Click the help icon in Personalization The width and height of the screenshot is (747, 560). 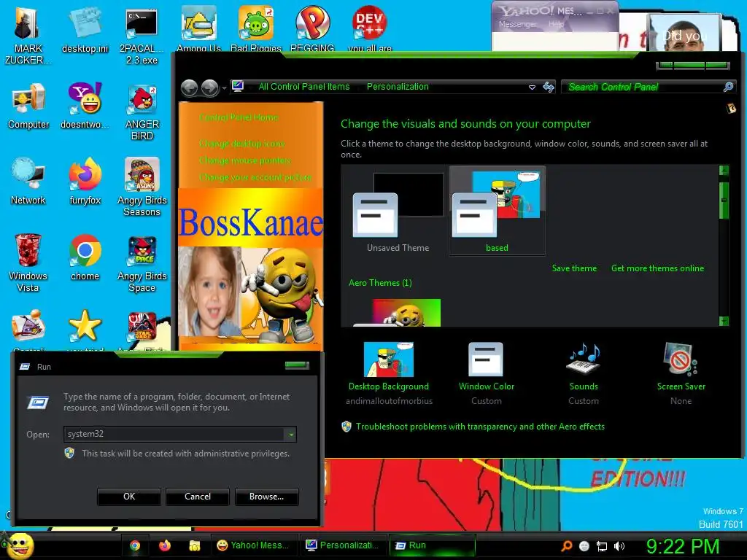(731, 108)
